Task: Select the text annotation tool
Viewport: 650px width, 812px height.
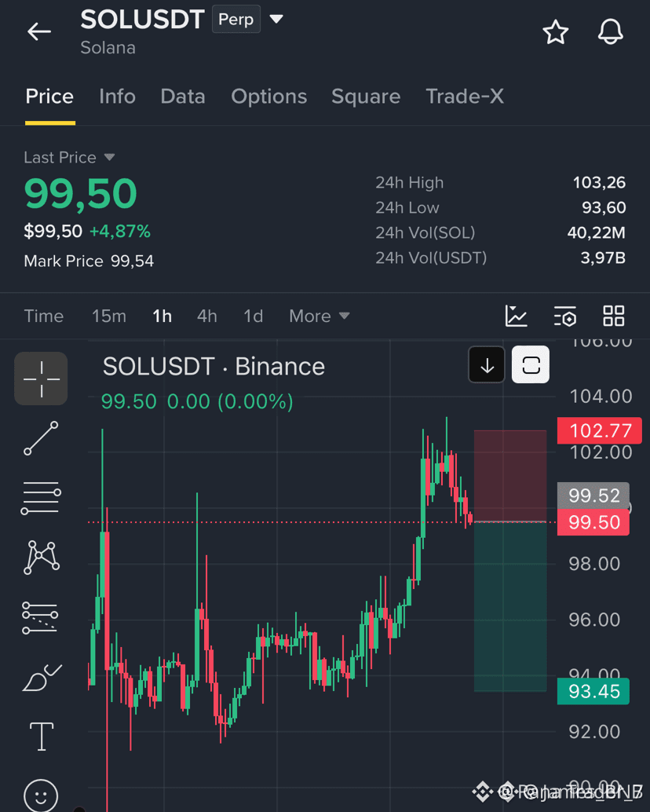Action: click(x=42, y=736)
